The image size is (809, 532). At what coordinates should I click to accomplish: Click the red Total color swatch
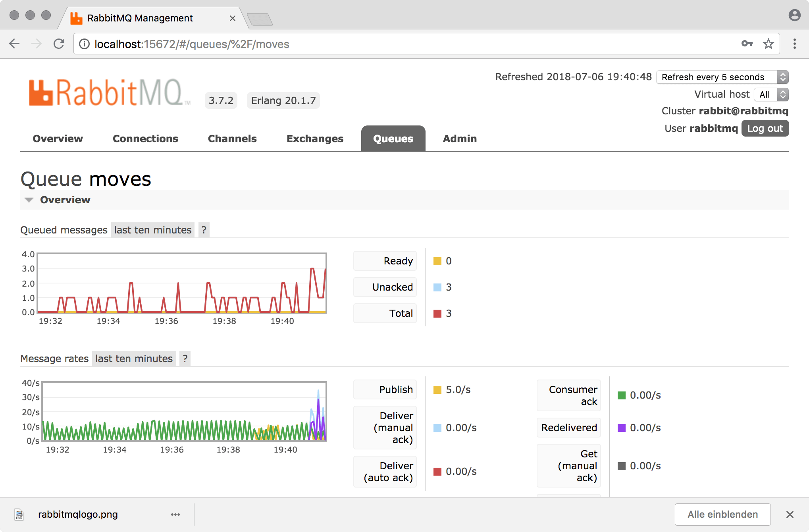click(437, 314)
